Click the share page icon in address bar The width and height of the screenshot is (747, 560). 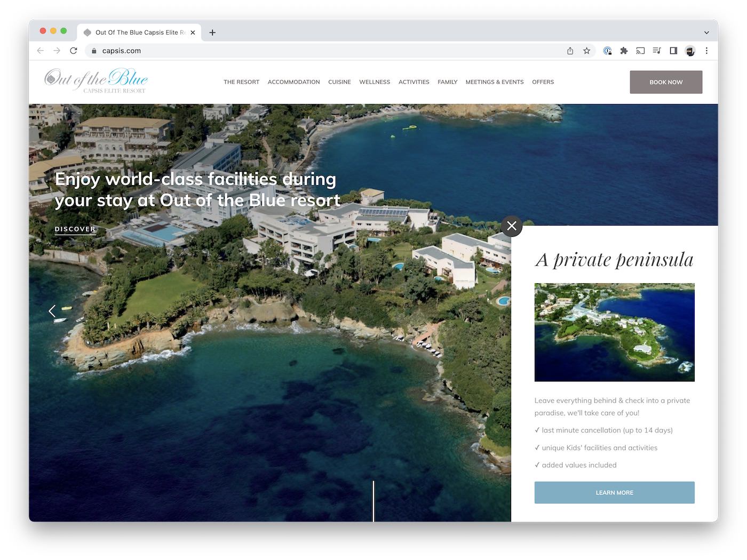[x=570, y=51]
